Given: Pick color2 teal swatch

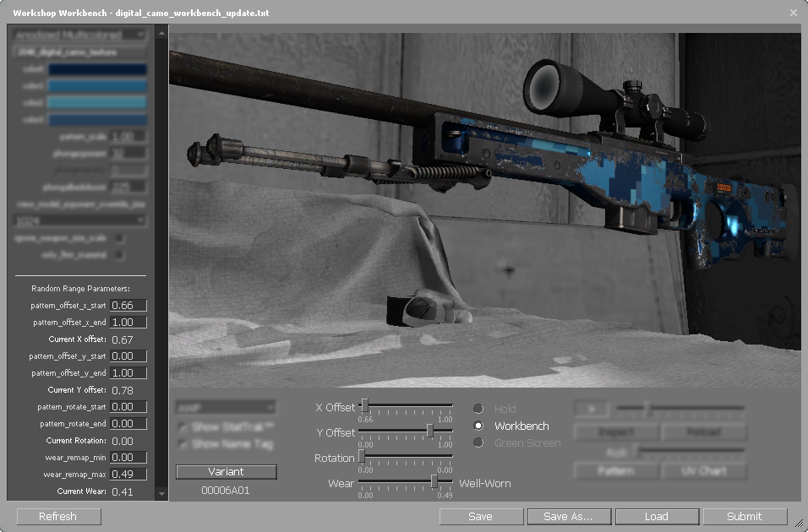Looking at the screenshot, I should click(x=97, y=102).
